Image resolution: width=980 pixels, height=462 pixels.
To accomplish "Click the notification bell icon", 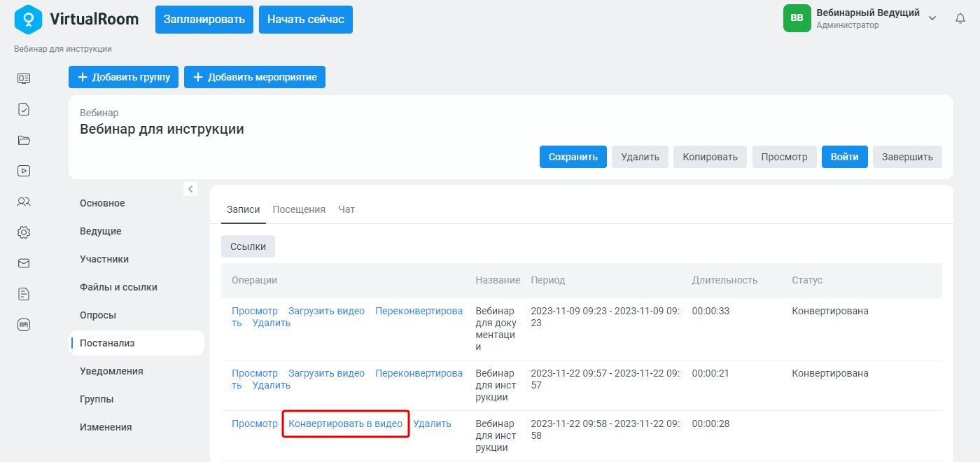I will click(x=960, y=18).
